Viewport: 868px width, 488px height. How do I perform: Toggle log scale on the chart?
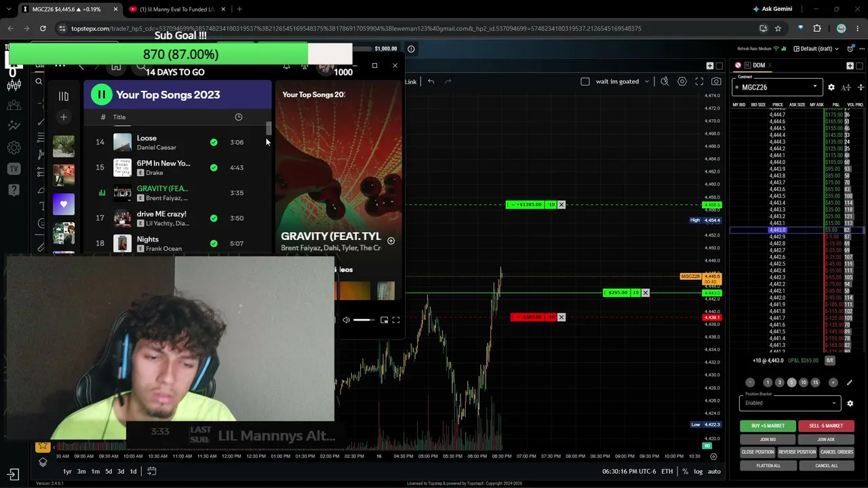698,472
